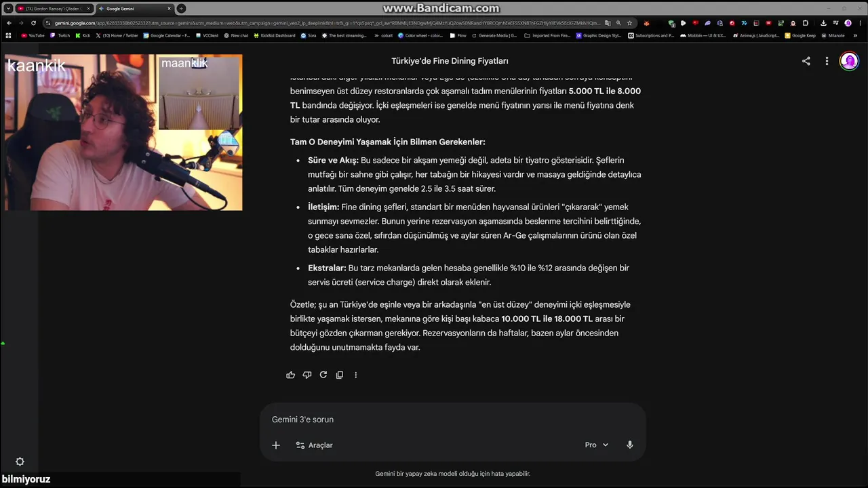Open the YouTube bookmark
The height and width of the screenshot is (488, 868).
33,35
